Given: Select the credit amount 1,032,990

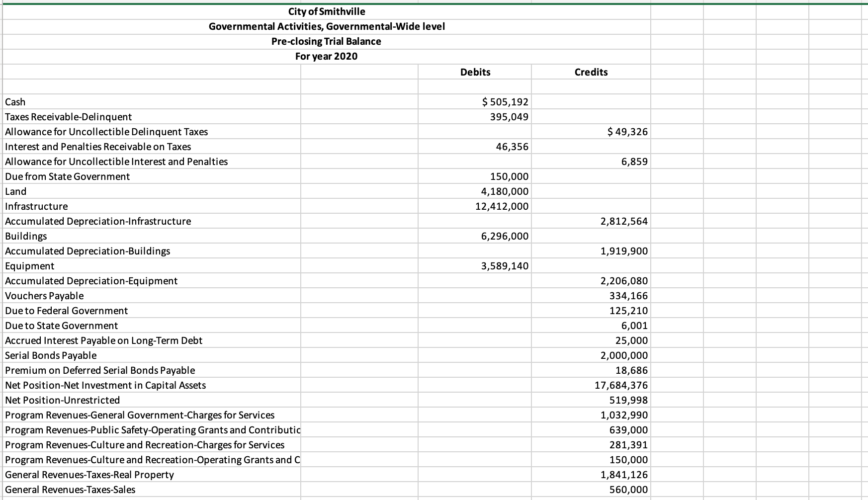Looking at the screenshot, I should pyautogui.click(x=624, y=415).
